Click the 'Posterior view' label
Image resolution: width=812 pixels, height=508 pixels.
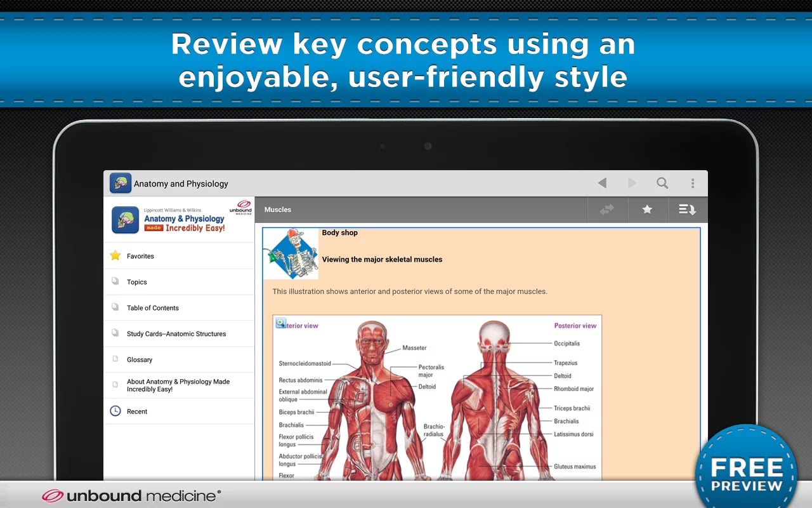[575, 326]
